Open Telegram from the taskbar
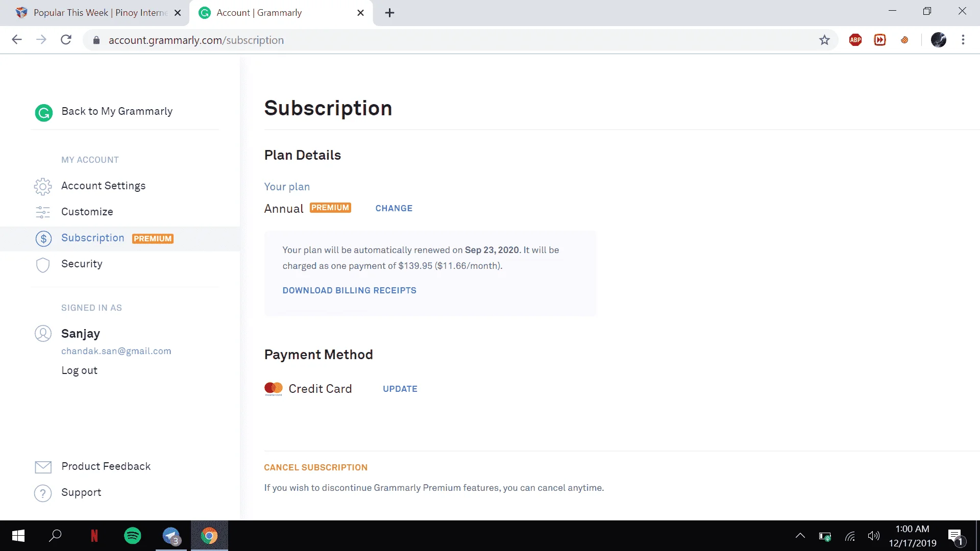The image size is (980, 551). [x=171, y=536]
